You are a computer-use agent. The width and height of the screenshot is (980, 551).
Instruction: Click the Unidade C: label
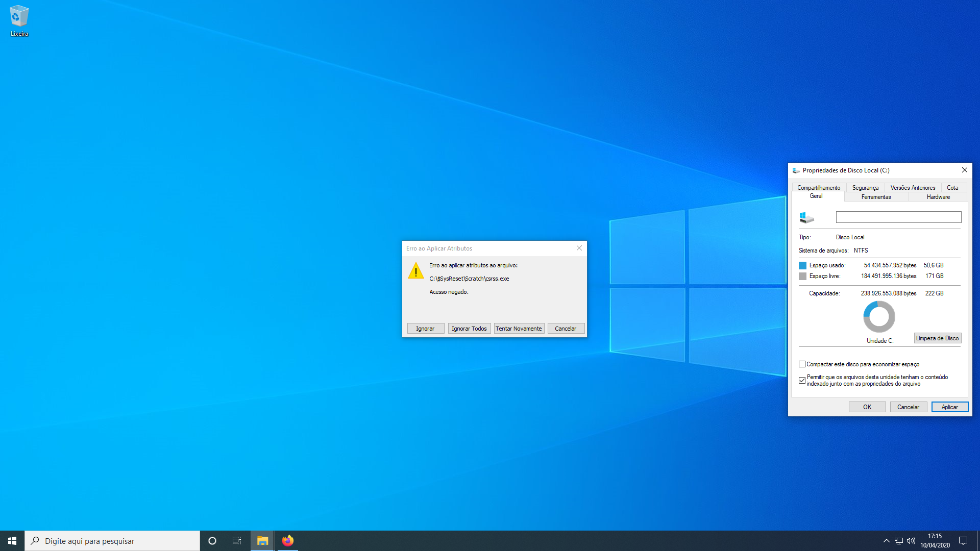880,341
